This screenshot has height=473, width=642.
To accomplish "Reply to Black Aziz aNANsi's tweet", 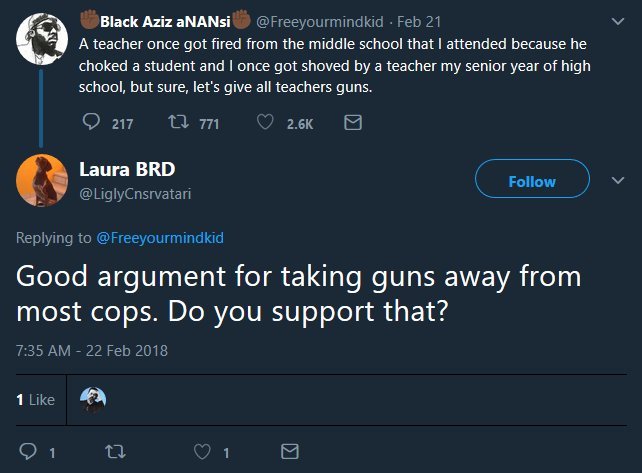I will 91,123.
